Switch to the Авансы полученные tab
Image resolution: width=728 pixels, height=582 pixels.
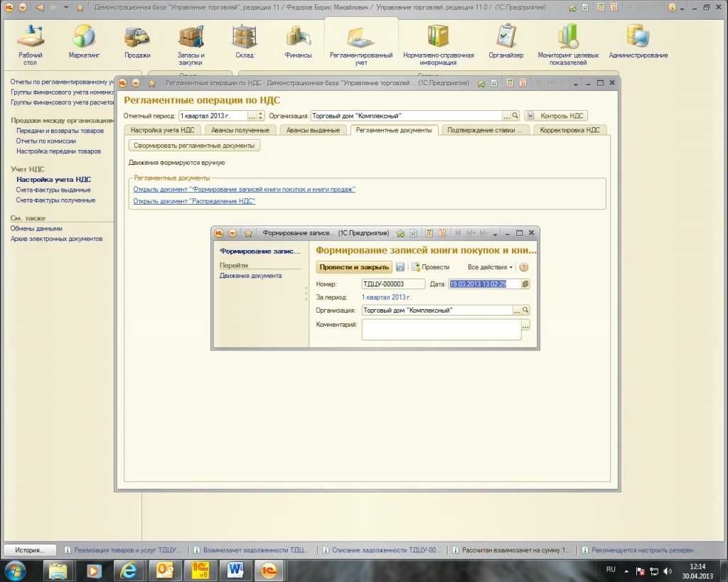240,130
